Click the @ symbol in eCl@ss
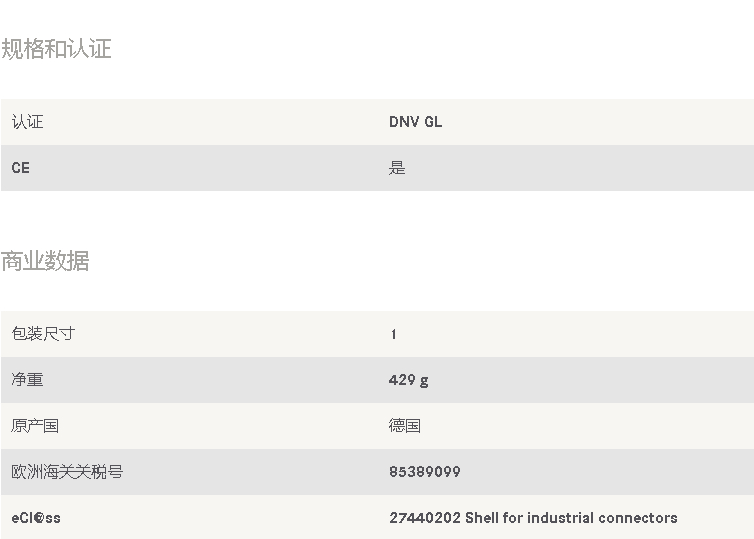The height and width of the screenshot is (539, 754). point(39,518)
